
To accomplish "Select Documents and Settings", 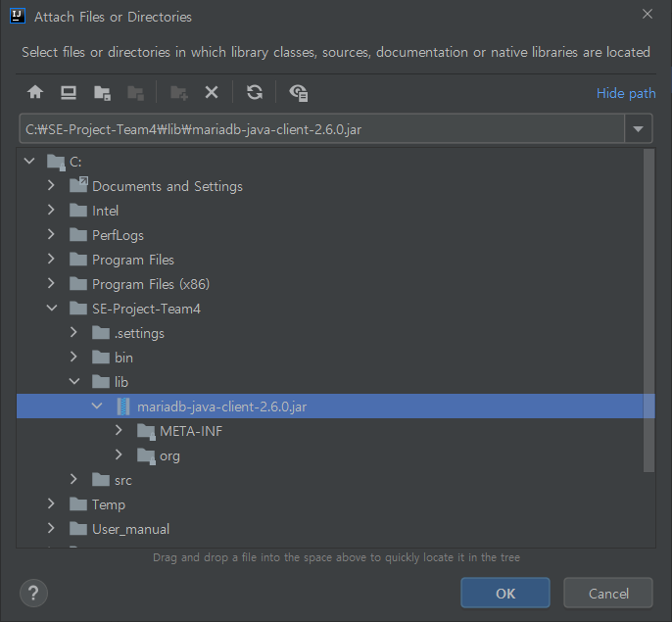I will [x=156, y=186].
